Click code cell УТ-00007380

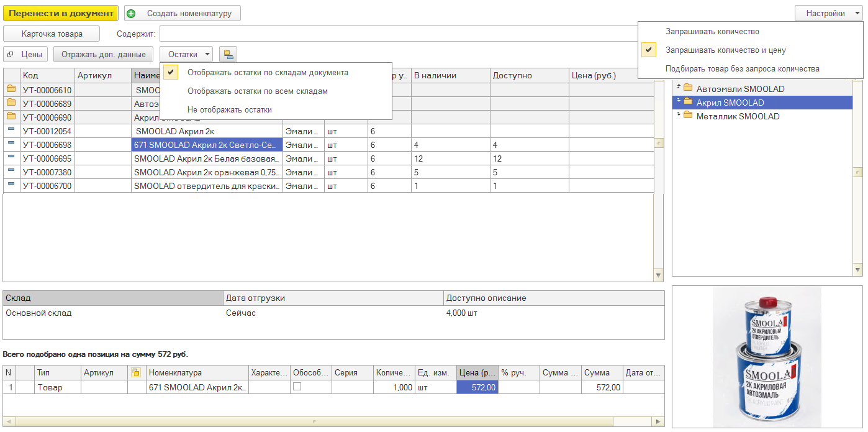[x=47, y=172]
